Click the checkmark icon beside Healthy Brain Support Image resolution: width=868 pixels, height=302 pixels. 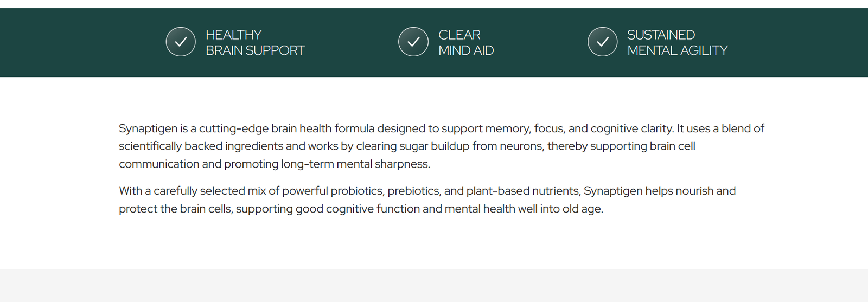tap(181, 42)
